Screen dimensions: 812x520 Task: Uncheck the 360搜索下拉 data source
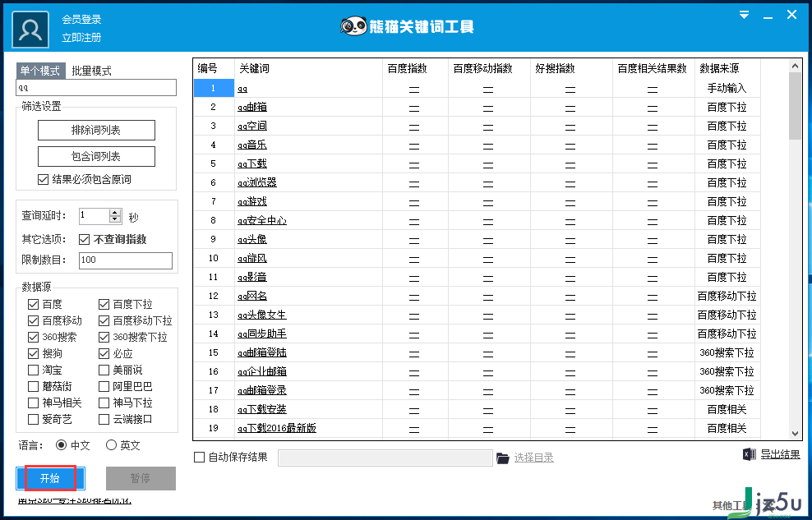tap(104, 338)
